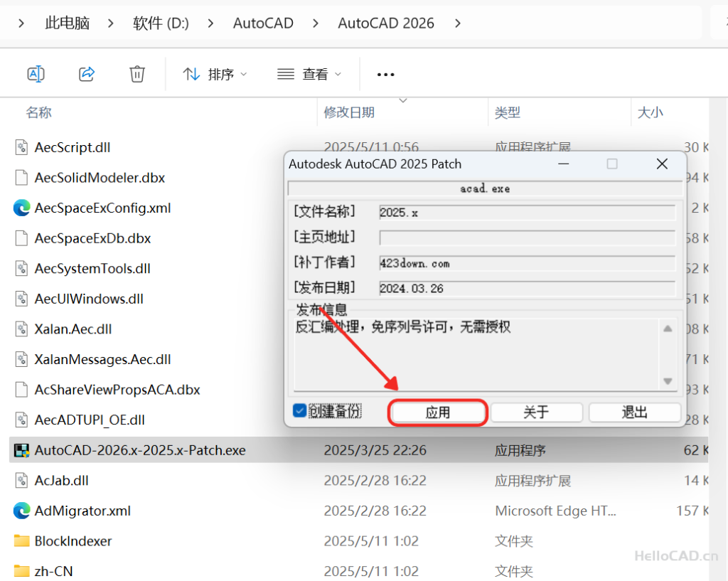Viewport: 728px width, 581px height.
Task: Open the 排序 sort dropdown
Action: 215,74
